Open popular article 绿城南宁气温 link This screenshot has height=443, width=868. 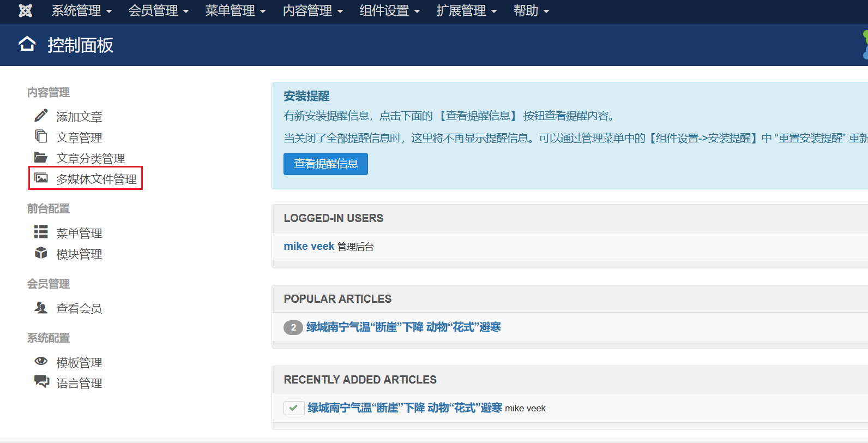(403, 327)
